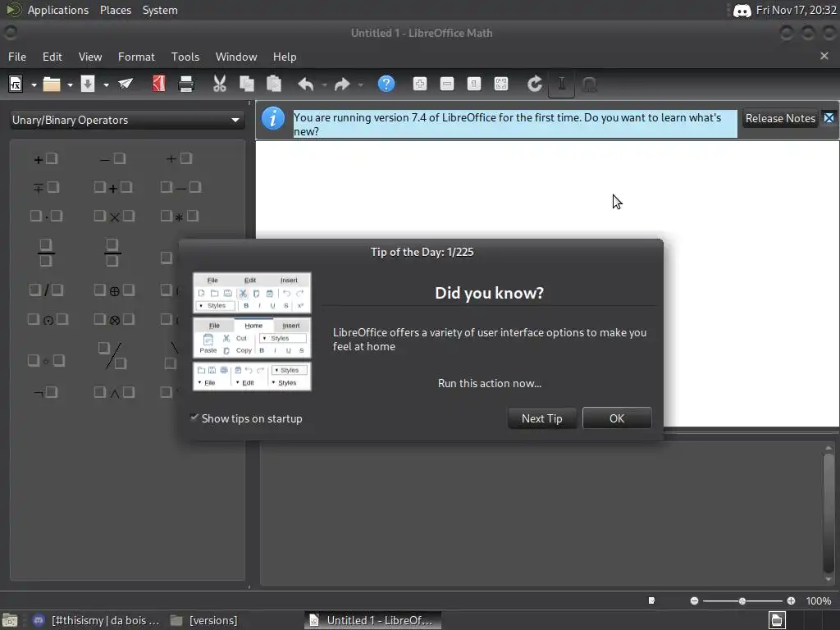Image resolution: width=840 pixels, height=630 pixels.
Task: Click the blue Help question mark icon
Action: pos(386,84)
